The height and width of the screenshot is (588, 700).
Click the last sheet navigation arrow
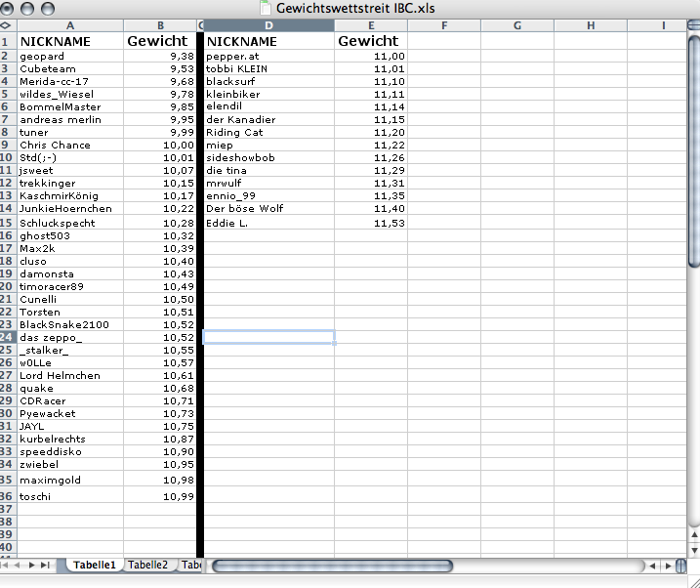tap(46, 566)
